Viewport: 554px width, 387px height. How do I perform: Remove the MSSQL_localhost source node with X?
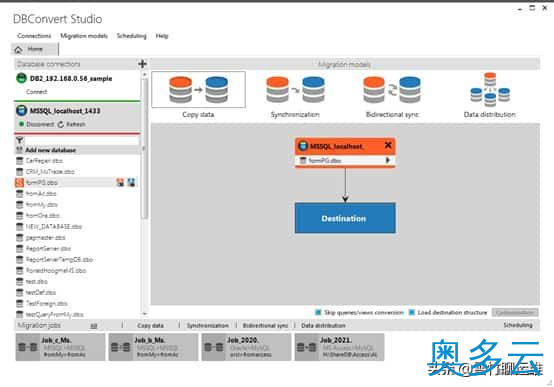pos(388,145)
